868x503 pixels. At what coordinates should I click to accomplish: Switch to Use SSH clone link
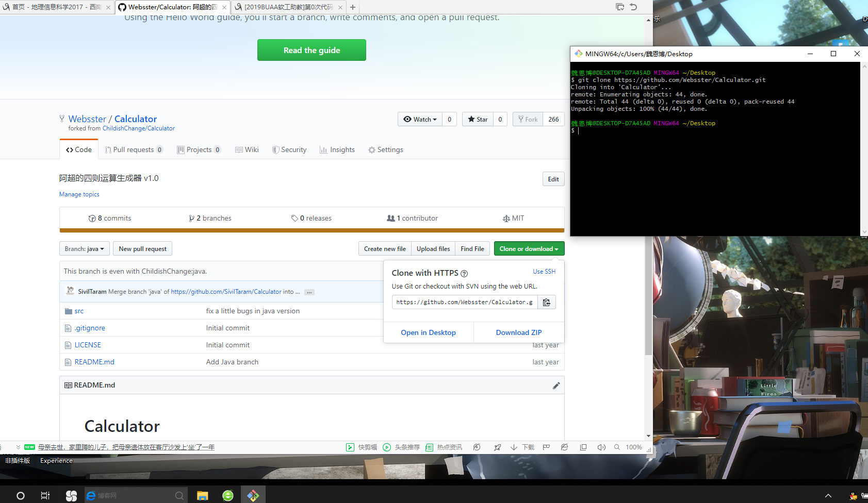click(x=544, y=272)
